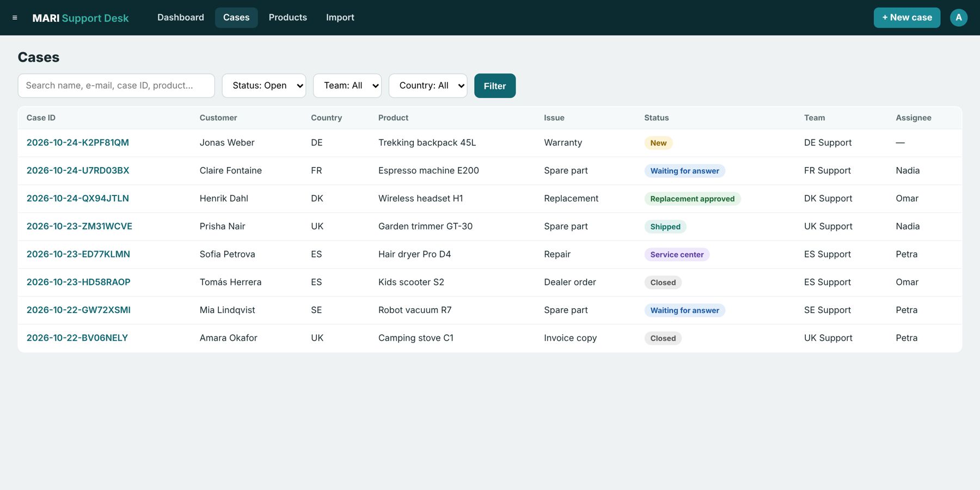Click Tomás Herrera's Closed badge

tap(663, 282)
